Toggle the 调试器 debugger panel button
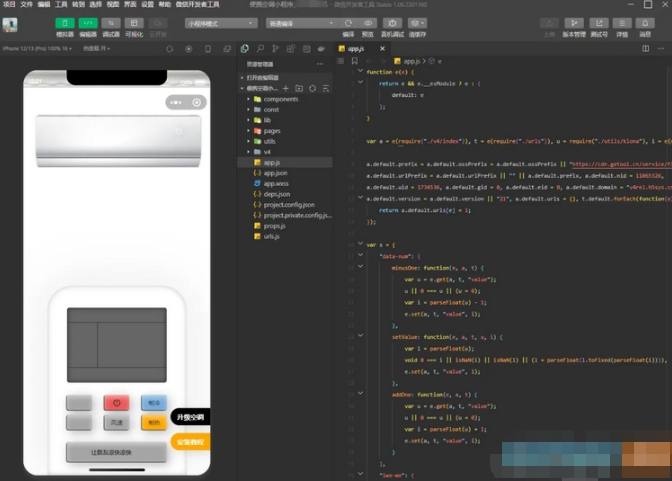672x481 pixels. point(111,22)
